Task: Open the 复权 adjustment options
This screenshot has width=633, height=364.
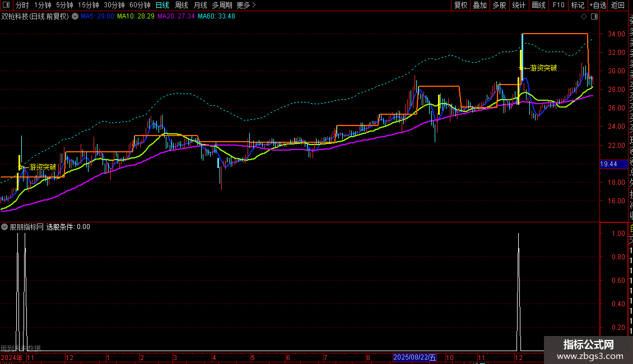Action: pyautogui.click(x=460, y=5)
